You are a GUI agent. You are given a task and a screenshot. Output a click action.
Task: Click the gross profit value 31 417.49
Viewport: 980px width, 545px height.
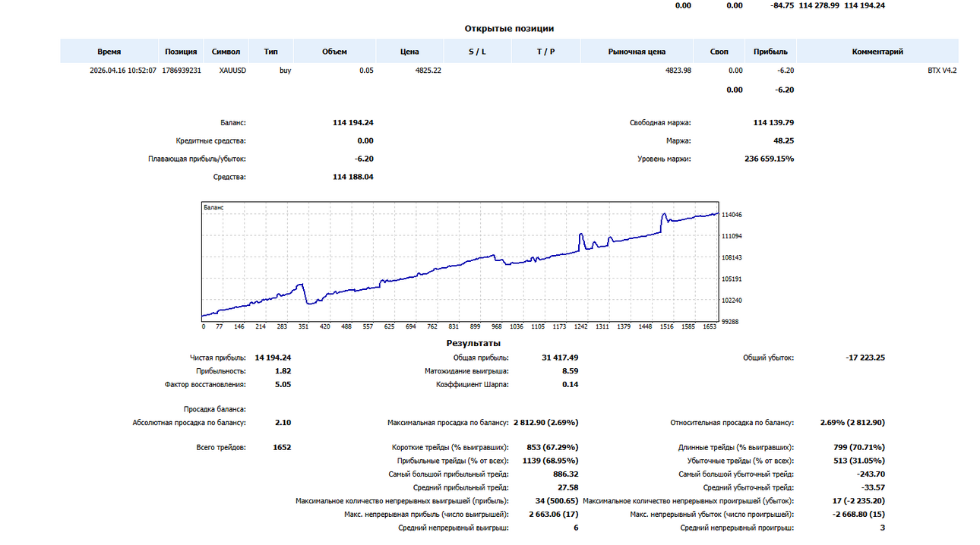pyautogui.click(x=560, y=357)
